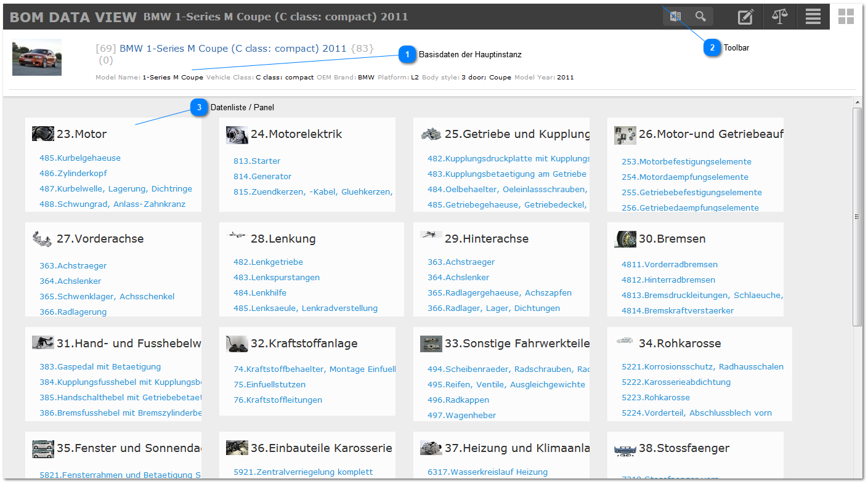Open 482.Kupplungsdruckplatte mit Kupplungs link

(x=509, y=159)
